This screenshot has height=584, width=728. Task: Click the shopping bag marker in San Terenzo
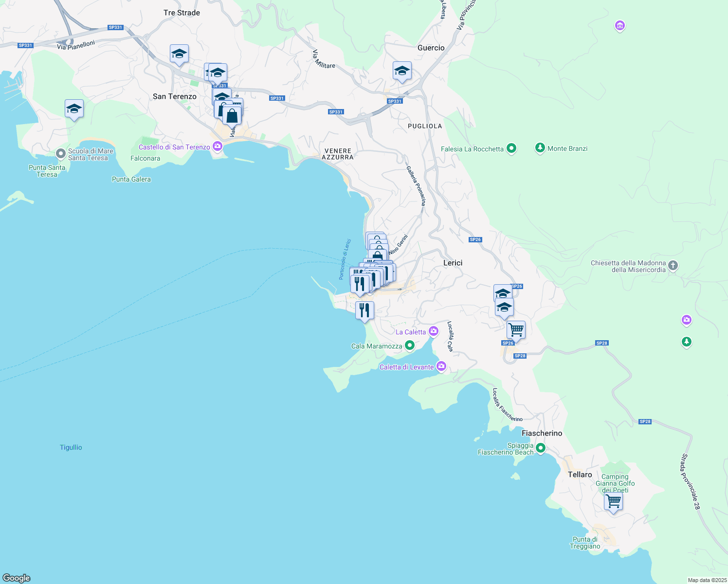pos(232,116)
